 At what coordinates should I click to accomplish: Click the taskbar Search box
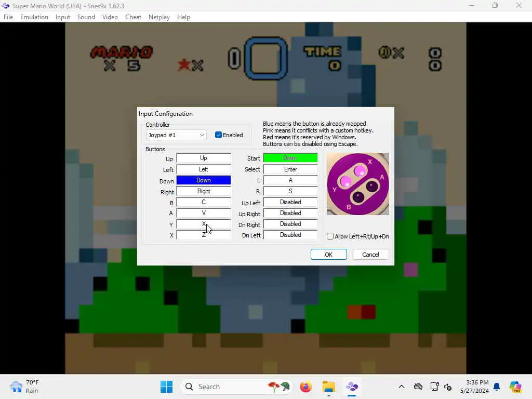point(236,387)
